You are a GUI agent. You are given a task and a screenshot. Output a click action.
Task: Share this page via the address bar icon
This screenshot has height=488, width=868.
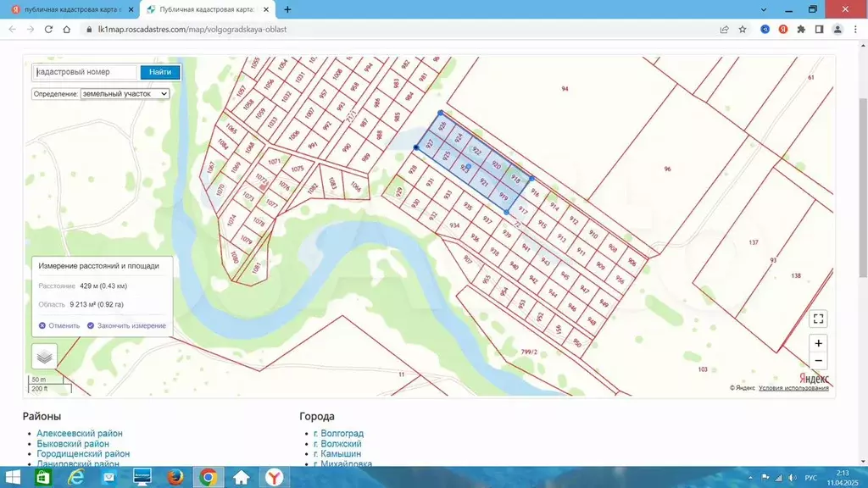point(724,30)
